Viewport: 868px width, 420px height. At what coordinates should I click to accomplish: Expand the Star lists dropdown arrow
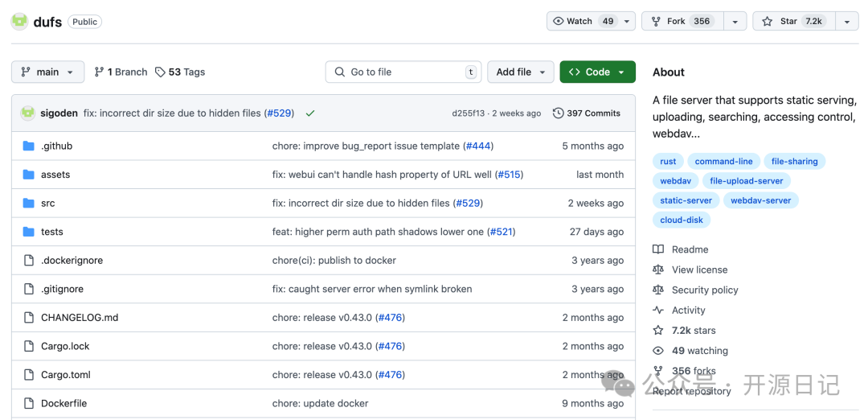tap(847, 22)
